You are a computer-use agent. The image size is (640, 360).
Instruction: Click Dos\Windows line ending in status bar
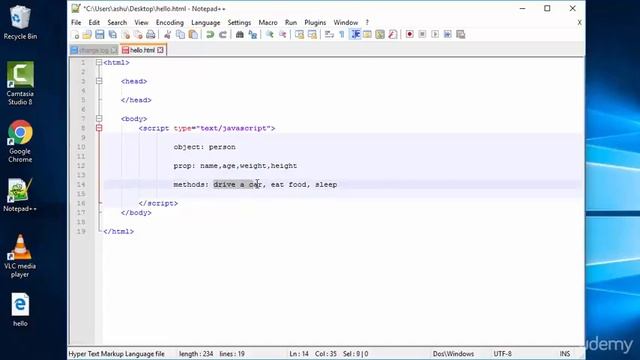coord(453,353)
